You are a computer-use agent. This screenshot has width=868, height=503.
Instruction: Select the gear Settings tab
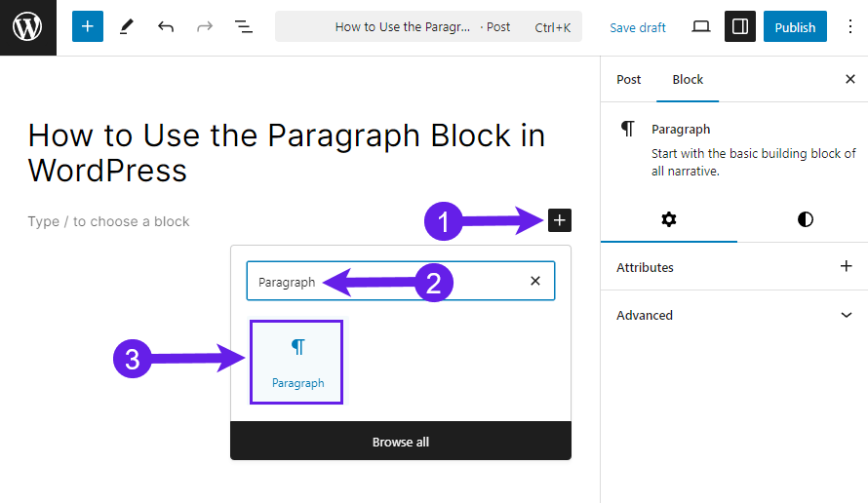[669, 219]
